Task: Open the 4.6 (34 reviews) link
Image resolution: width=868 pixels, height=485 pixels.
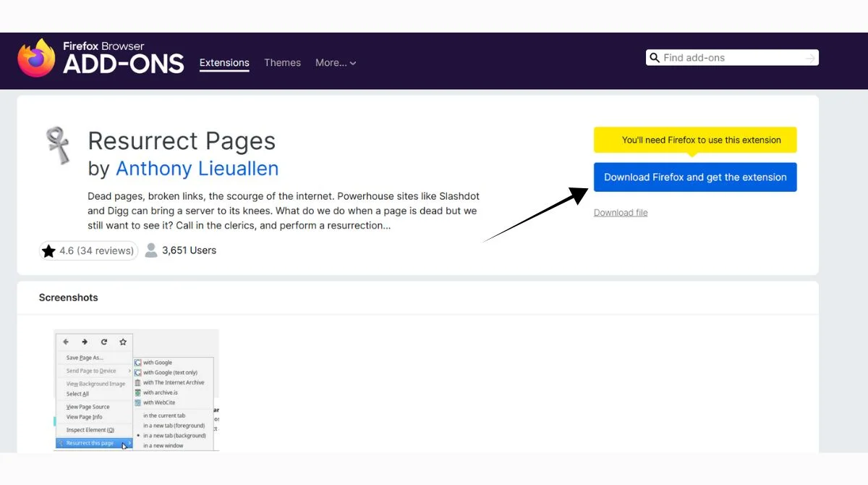Action: tap(89, 250)
